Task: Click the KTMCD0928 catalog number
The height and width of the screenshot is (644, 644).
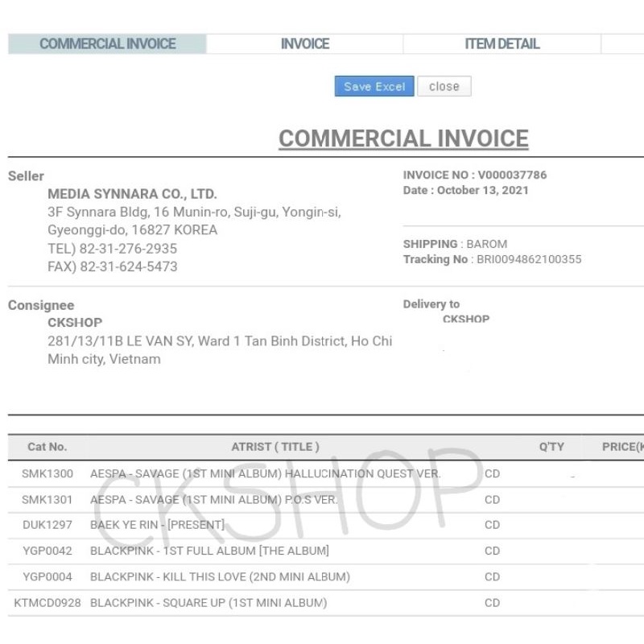Action: tap(47, 603)
